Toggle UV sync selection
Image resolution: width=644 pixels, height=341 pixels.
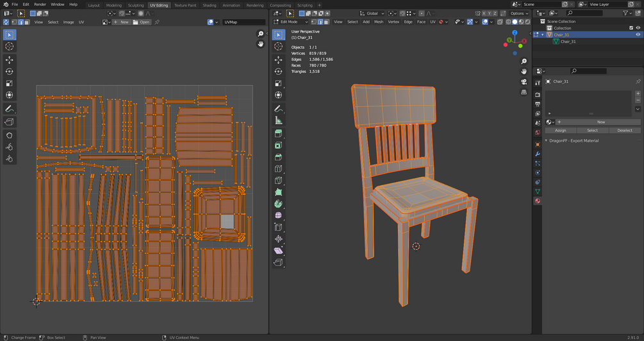[6, 22]
